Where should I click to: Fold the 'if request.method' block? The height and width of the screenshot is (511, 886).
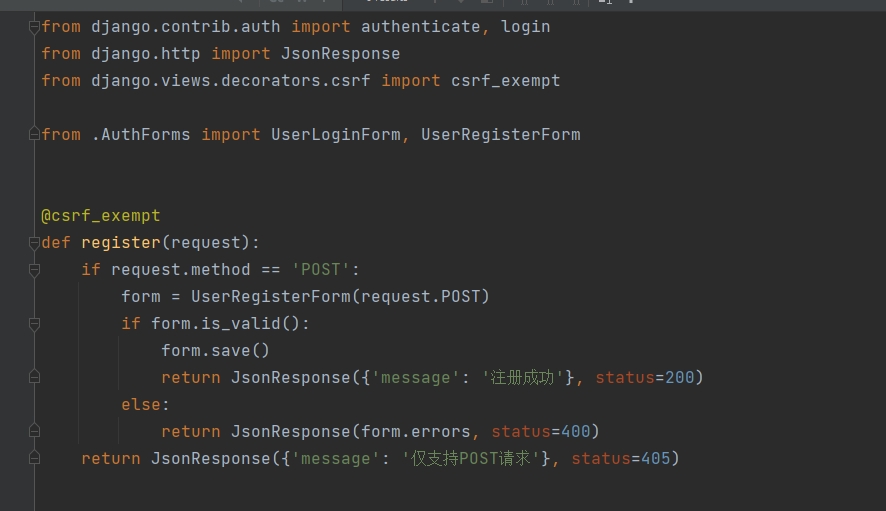(x=35, y=270)
